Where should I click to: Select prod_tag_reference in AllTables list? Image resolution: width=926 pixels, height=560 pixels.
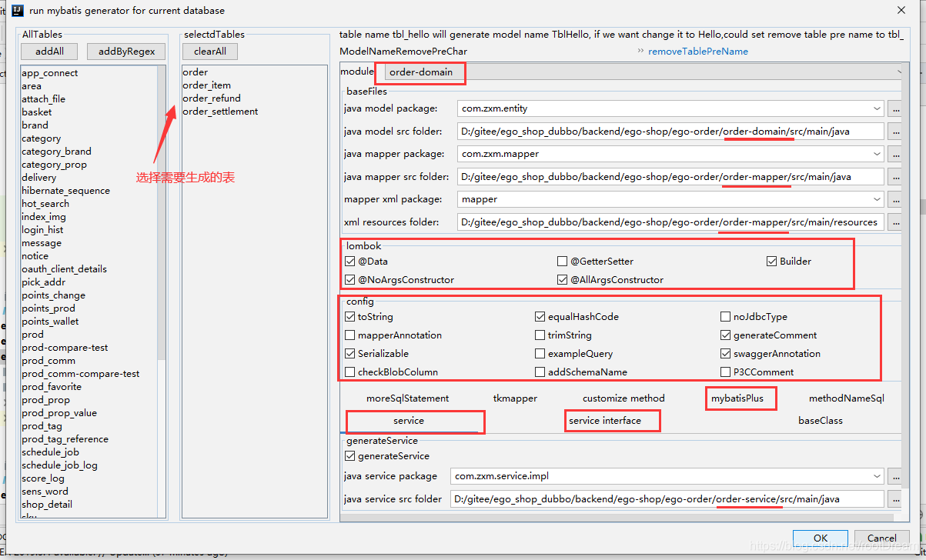coord(65,439)
